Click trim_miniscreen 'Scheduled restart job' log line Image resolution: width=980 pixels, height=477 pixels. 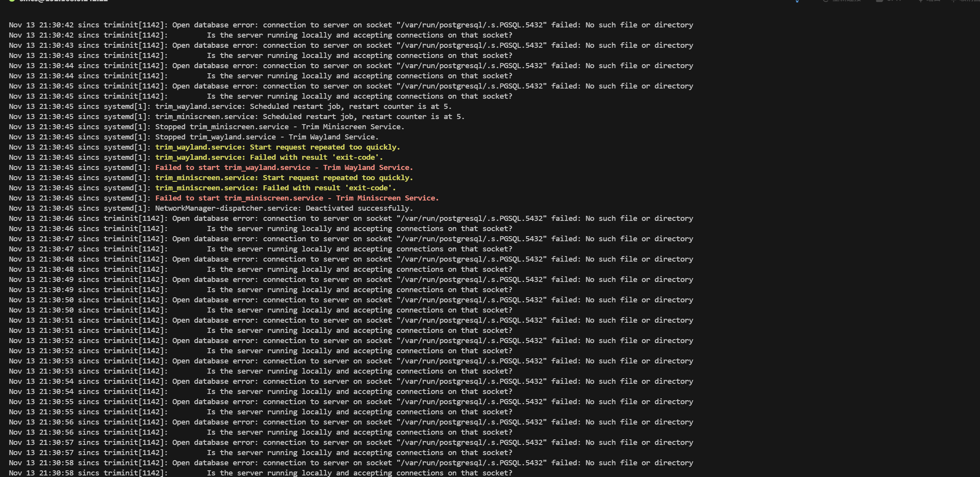[x=309, y=117]
